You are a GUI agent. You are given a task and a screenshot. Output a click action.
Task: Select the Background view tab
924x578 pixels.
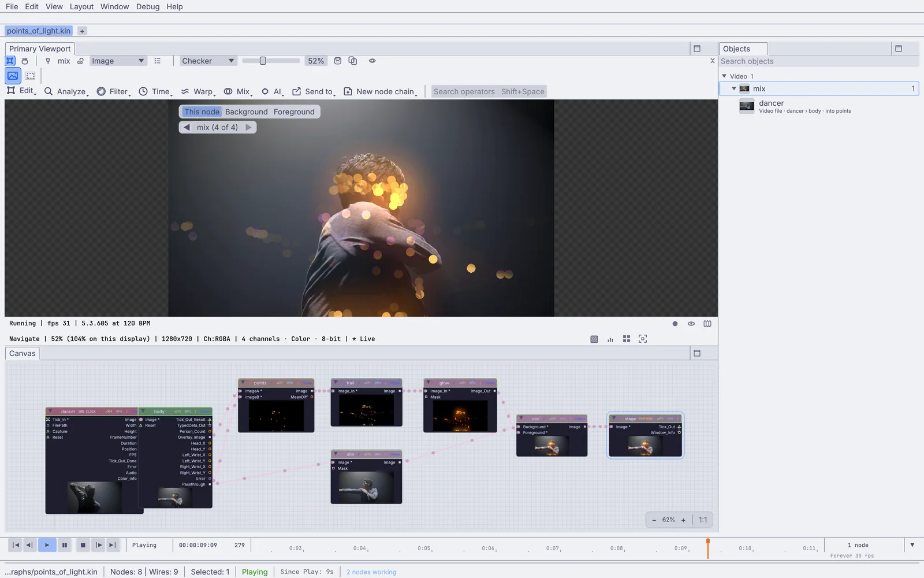coord(247,112)
